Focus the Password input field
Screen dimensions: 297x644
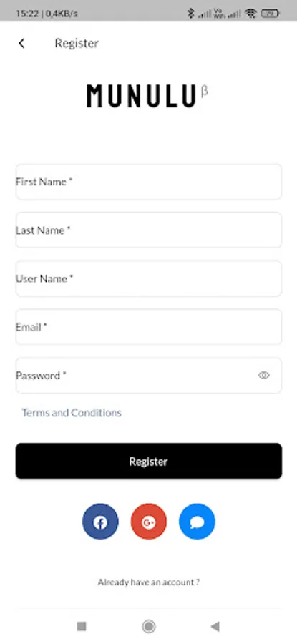tap(149, 376)
